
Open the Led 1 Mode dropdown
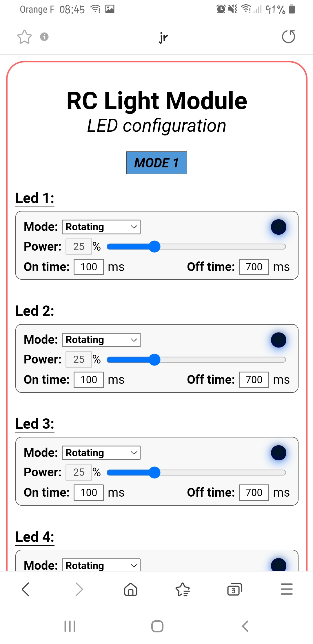101,227
